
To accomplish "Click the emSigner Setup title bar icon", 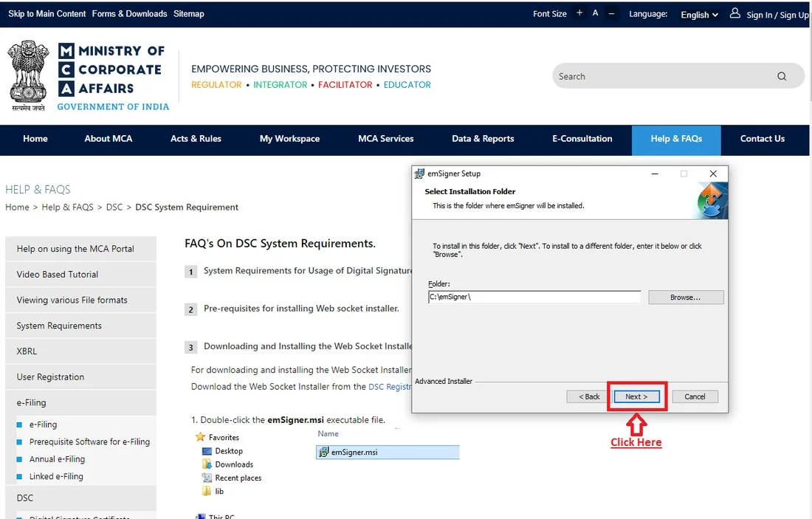I will coord(419,173).
